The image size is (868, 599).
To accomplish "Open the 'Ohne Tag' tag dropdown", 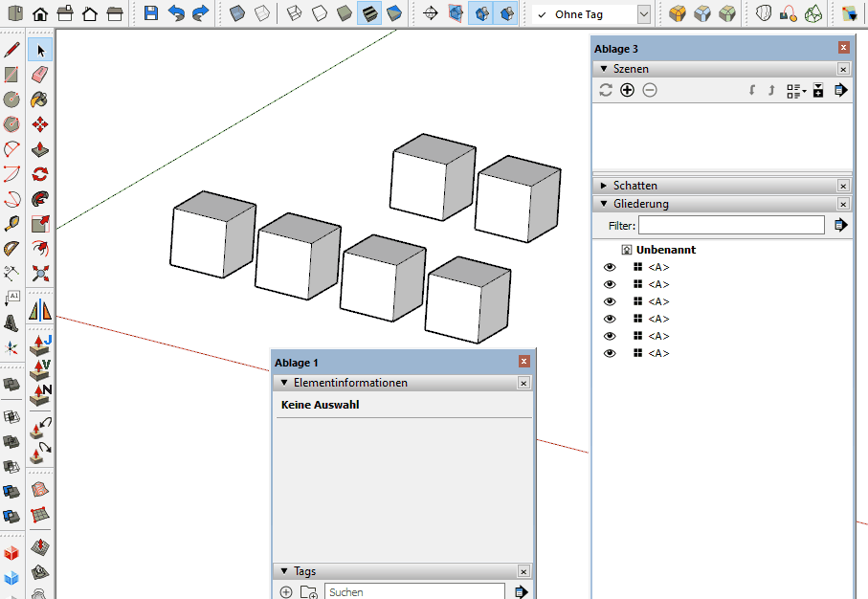I will point(643,14).
